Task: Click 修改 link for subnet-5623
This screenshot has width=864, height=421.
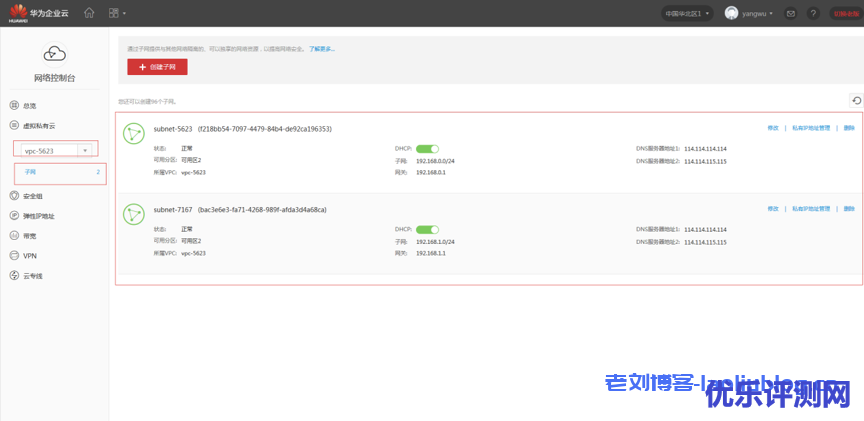Action: click(x=772, y=128)
